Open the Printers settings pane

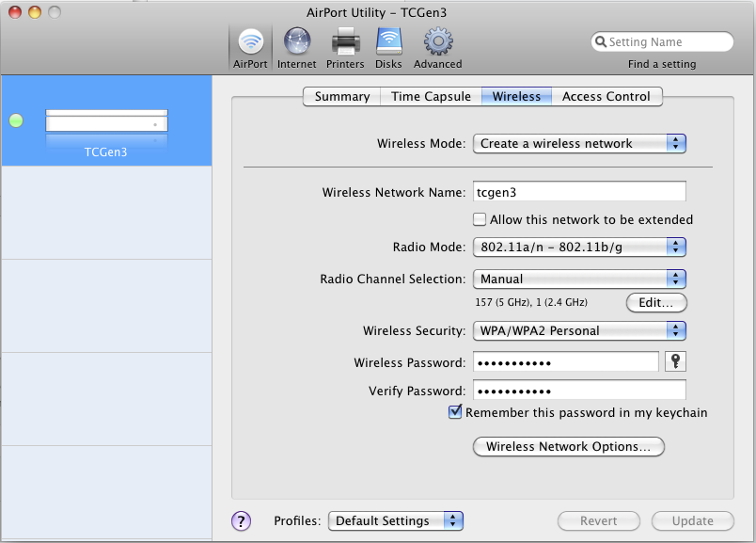(x=345, y=47)
